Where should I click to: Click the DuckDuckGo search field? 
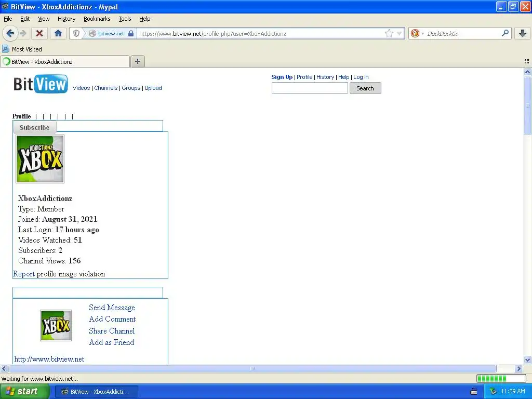pyautogui.click(x=463, y=33)
